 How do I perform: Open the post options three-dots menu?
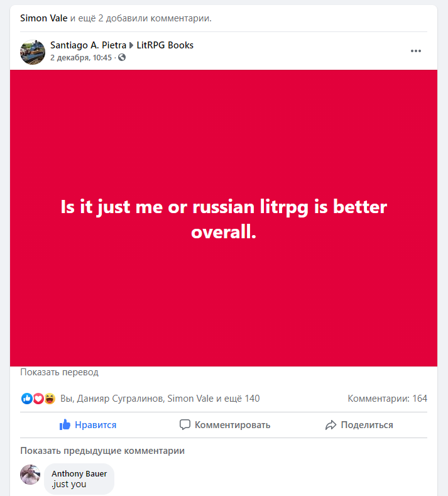(415, 51)
